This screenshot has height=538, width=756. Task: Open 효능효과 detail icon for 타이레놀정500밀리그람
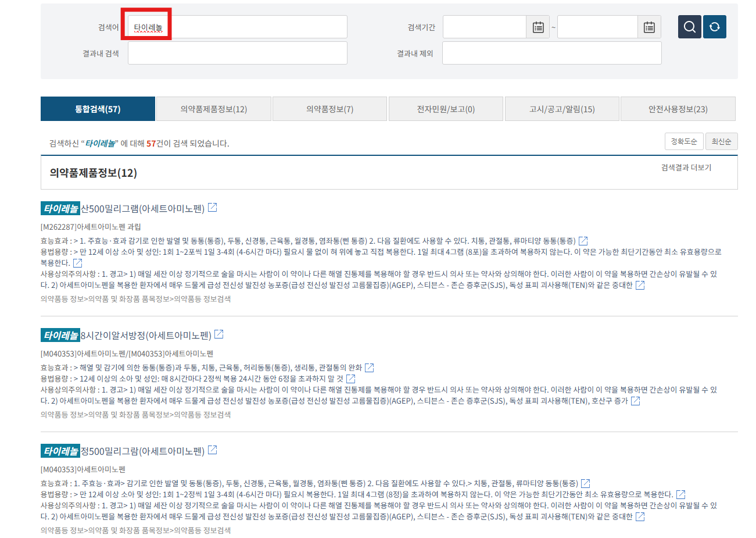point(586,483)
